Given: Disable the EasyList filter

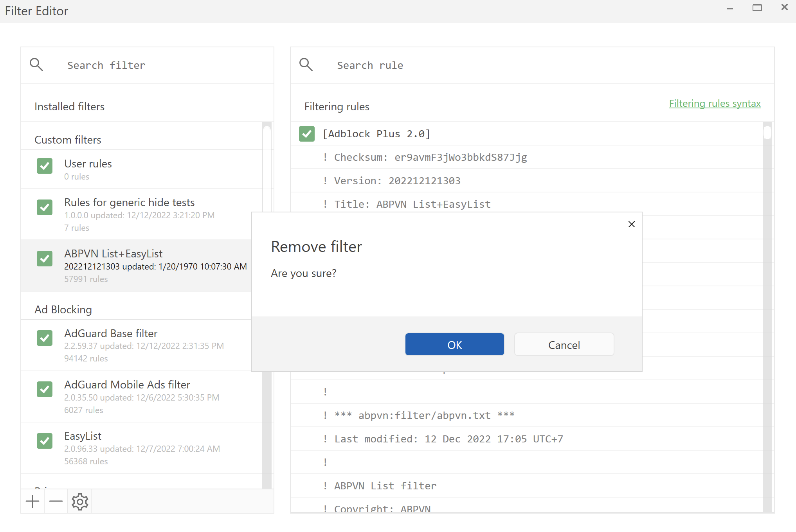Looking at the screenshot, I should coord(44,441).
